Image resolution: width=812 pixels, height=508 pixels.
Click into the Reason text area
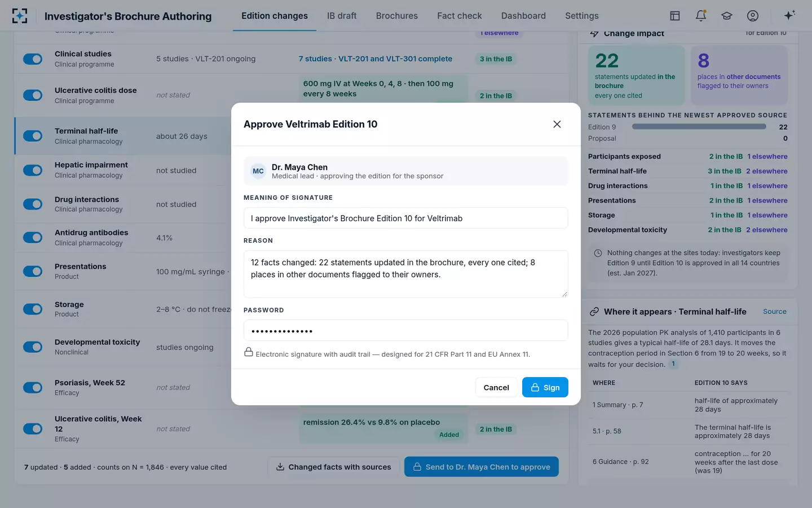click(405, 274)
